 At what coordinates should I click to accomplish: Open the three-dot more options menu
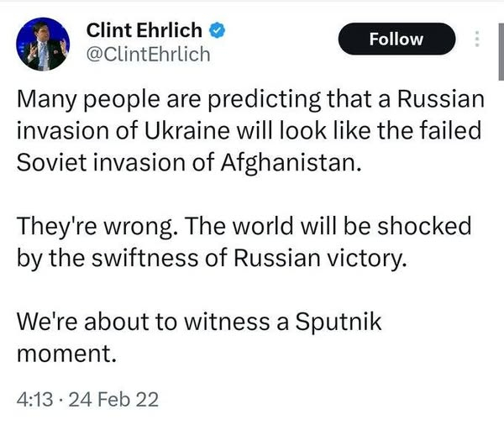click(x=478, y=39)
